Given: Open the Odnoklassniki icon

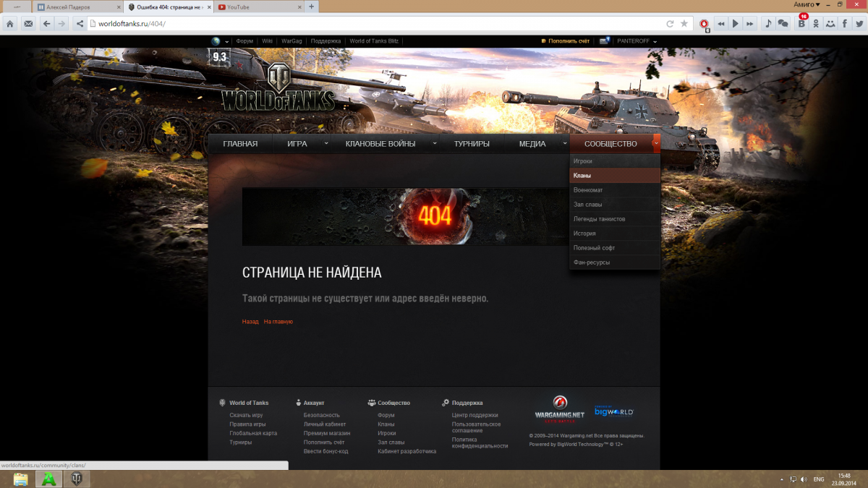Looking at the screenshot, I should (816, 24).
